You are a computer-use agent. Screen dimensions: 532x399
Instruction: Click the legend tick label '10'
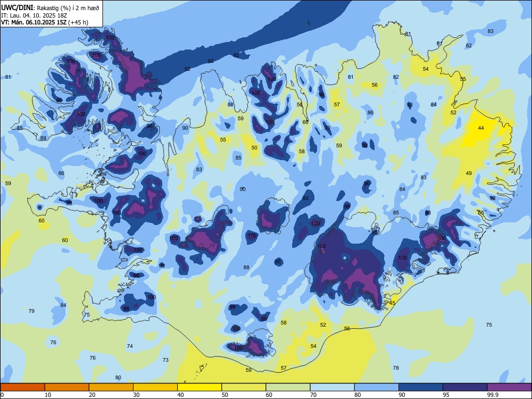[x=48, y=395]
